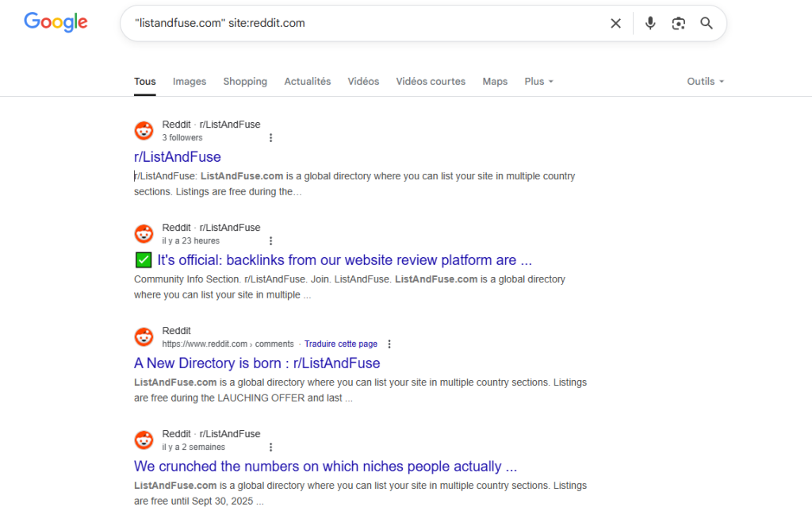The height and width of the screenshot is (515, 812).
Task: Click reddit.com › comments URL breadcrumb
Action: click(228, 344)
